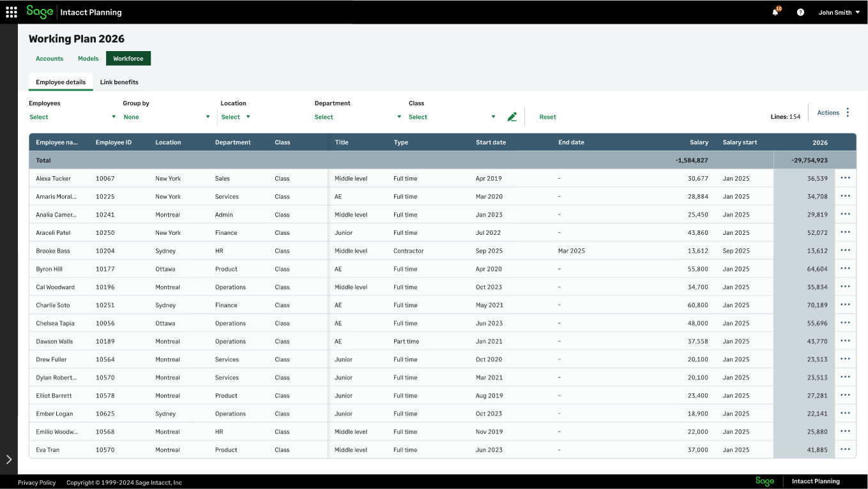The height and width of the screenshot is (489, 868).
Task: Click the Total salary value -1,584,827
Action: [692, 160]
